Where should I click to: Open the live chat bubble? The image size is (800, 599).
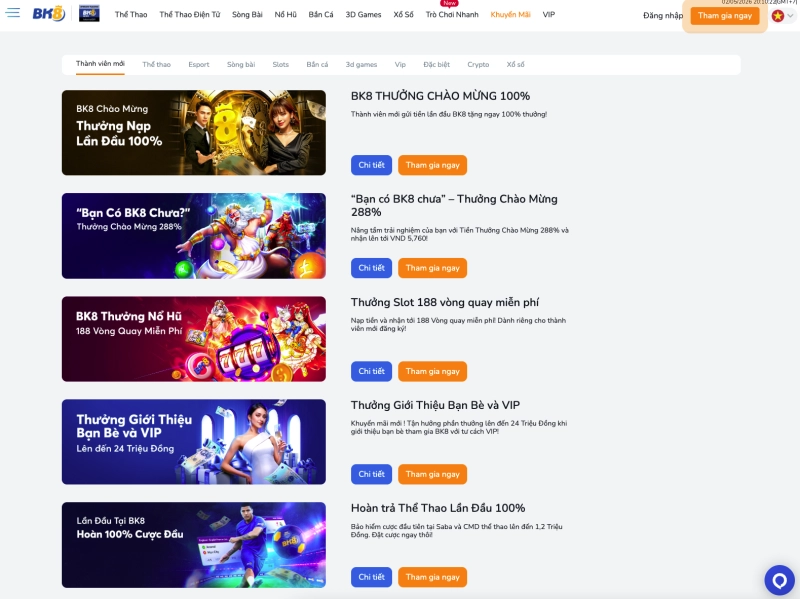(x=779, y=580)
